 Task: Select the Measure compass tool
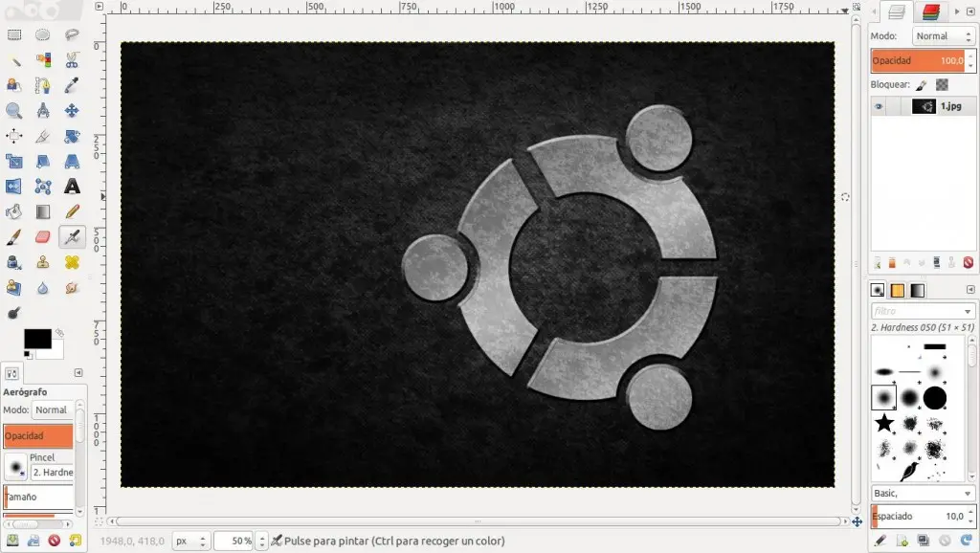click(x=42, y=111)
